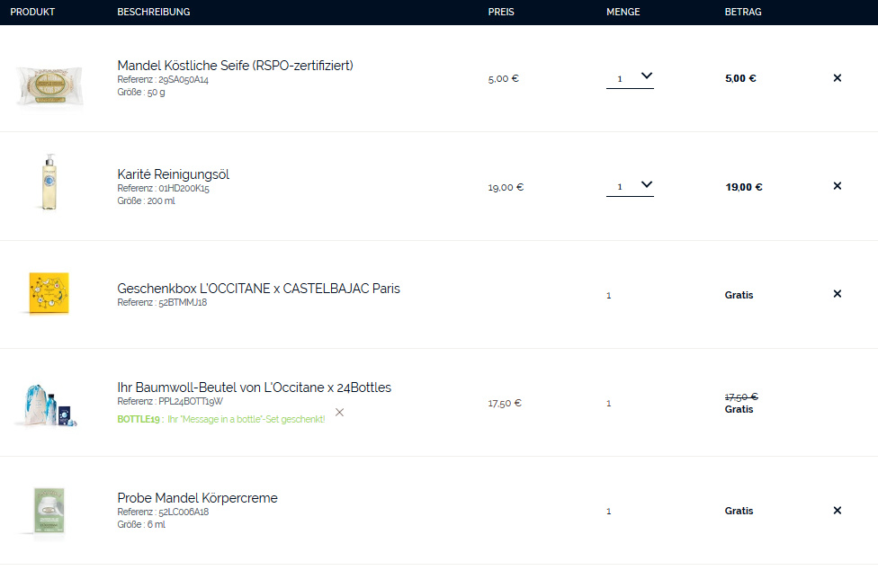Remove Probe Mandel Körpercreme from cart
This screenshot has height=588, width=878.
[838, 511]
